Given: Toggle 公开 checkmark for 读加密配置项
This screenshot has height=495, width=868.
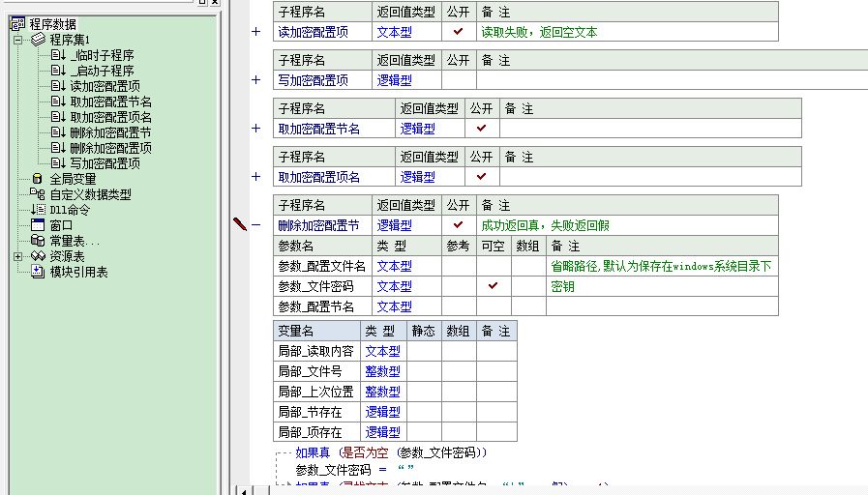Looking at the screenshot, I should tap(458, 32).
